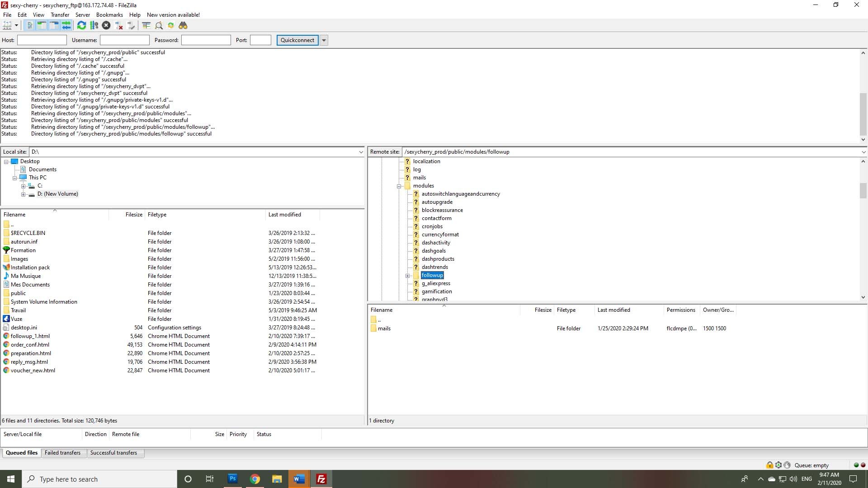Open FileZilla from Windows taskbar
Viewport: 868px width, 488px height.
(x=321, y=479)
